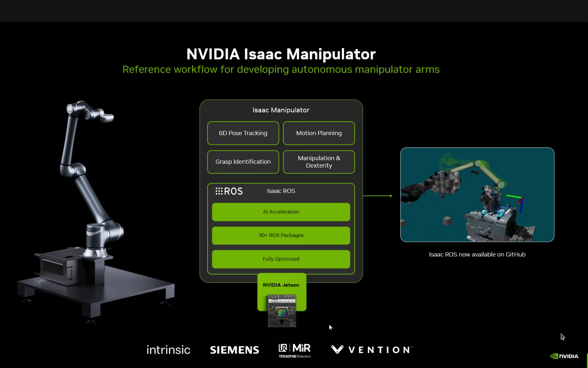588x368 pixels.
Task: Open Isaac ROS on GitHub link
Action: [477, 254]
